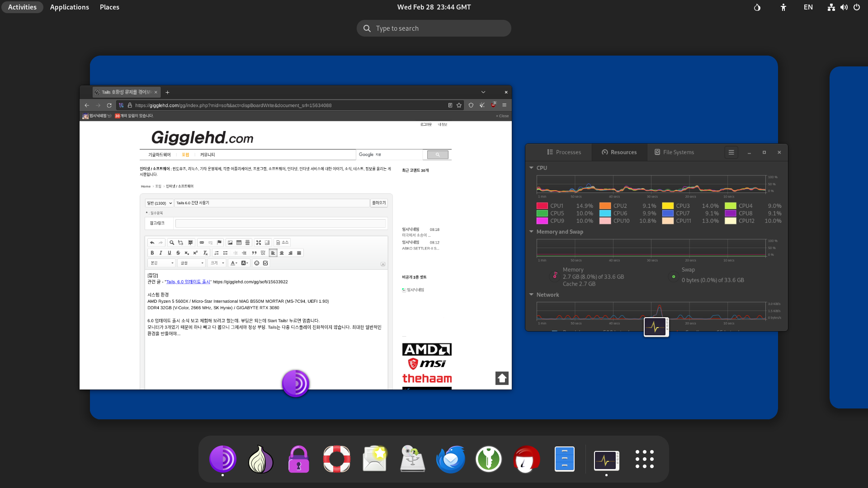The height and width of the screenshot is (488, 868).
Task: Click the Tails 6.0 update link in post
Action: click(x=188, y=282)
